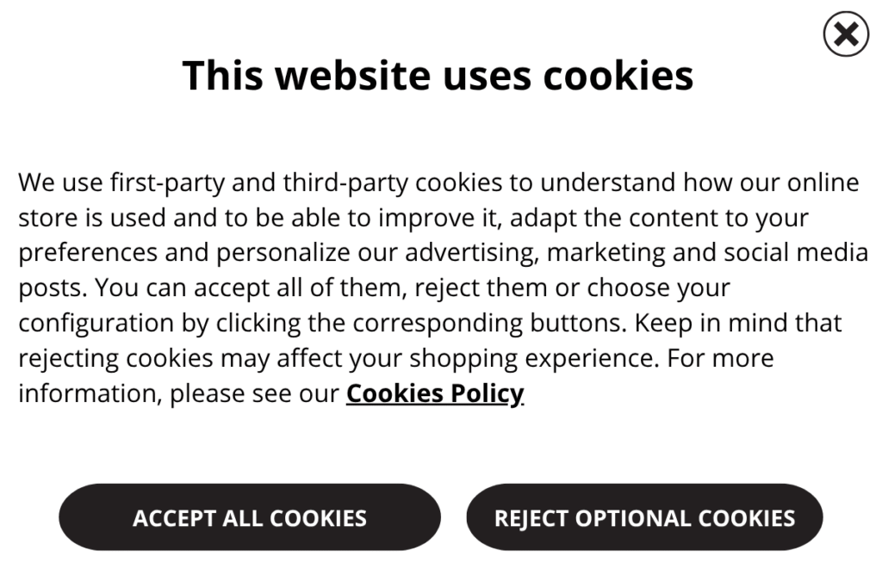
Task: Tap the round X close button
Action: pyautogui.click(x=846, y=34)
